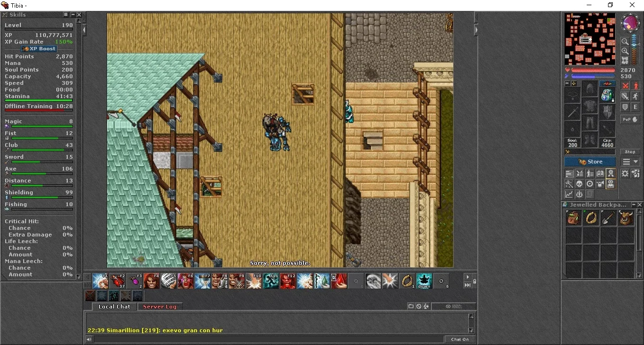The image size is (644, 345).
Task: Open the minimap center/marker button
Action: point(625,60)
